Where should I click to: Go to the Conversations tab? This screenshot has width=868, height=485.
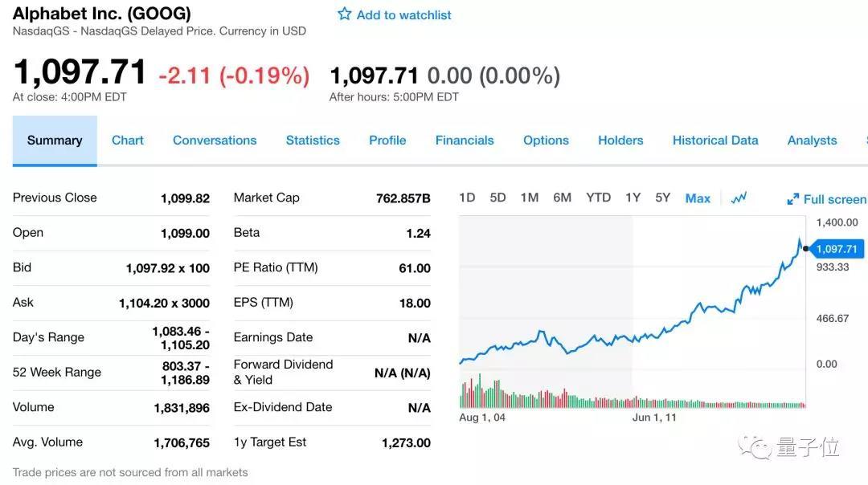[x=215, y=141]
